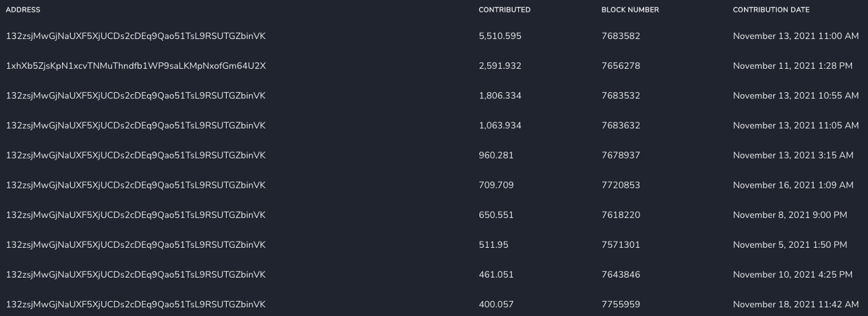868x316 pixels.
Task: Click the date November 8, 2021 9:00 PM
Action: pos(790,215)
